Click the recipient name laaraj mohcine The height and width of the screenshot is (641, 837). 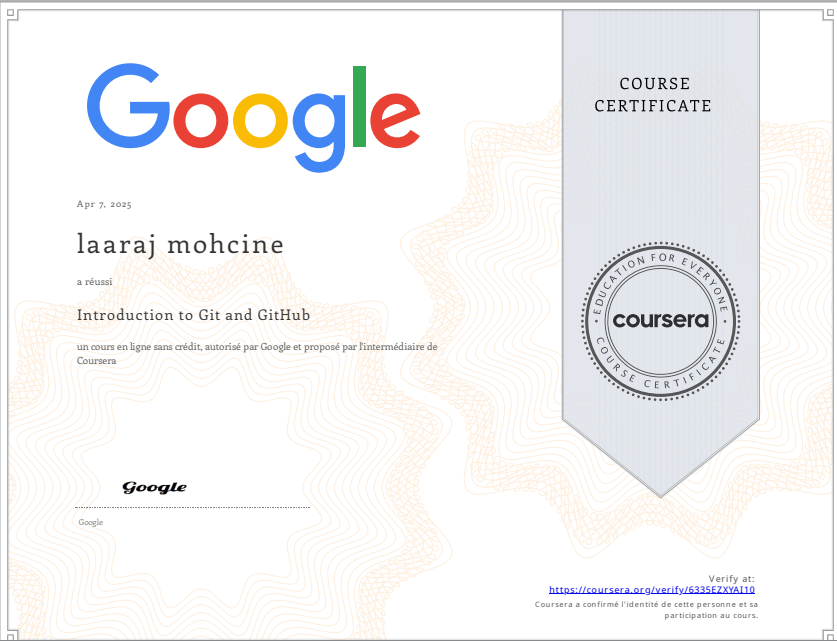click(179, 243)
